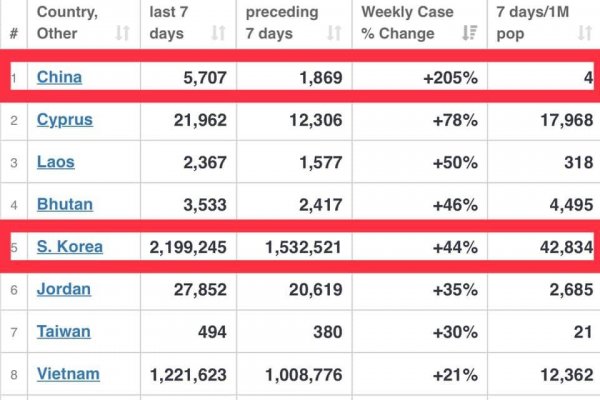The width and height of the screenshot is (600, 400).
Task: Click the sort icon beside Country, Other
Action: tap(122, 33)
